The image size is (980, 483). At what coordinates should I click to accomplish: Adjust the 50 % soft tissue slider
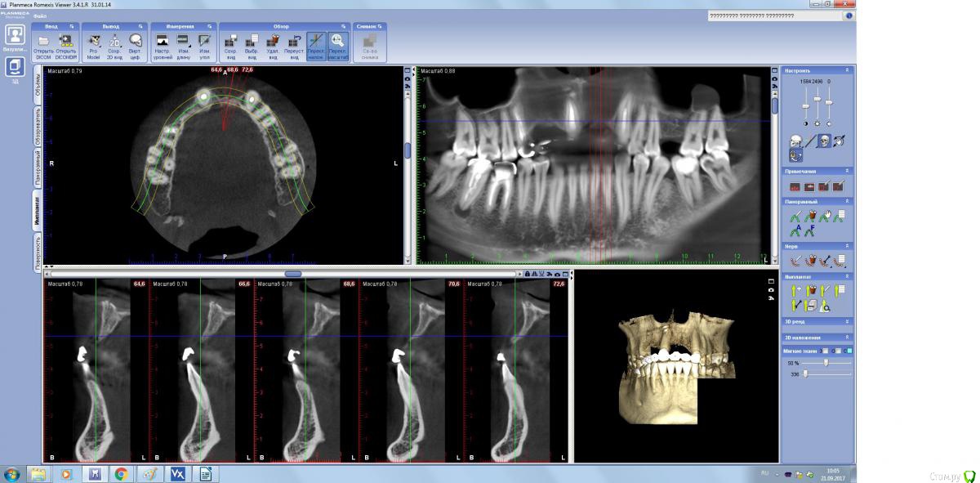[826, 362]
